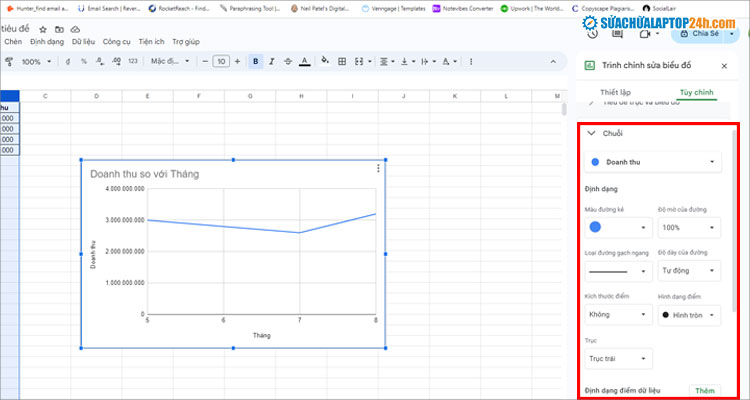Screen dimensions: 750x400
Task: Open the Doanh thu series dropdown
Action: [651, 161]
